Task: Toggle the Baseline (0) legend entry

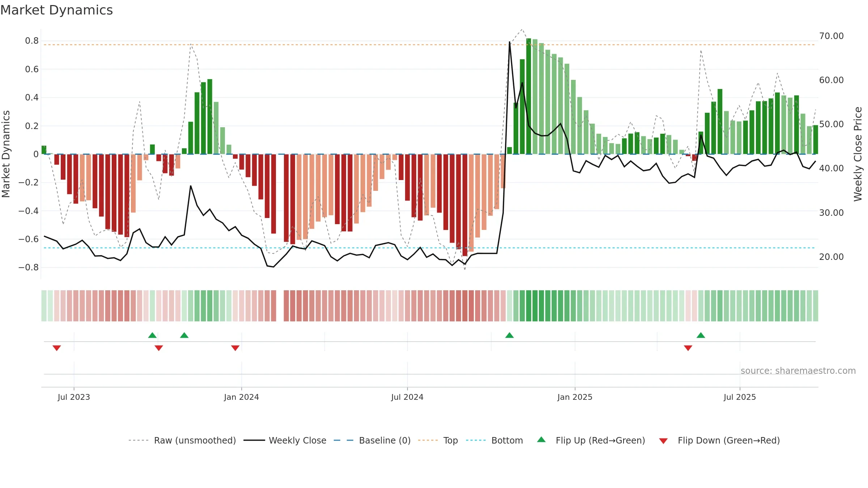Action: [372, 440]
